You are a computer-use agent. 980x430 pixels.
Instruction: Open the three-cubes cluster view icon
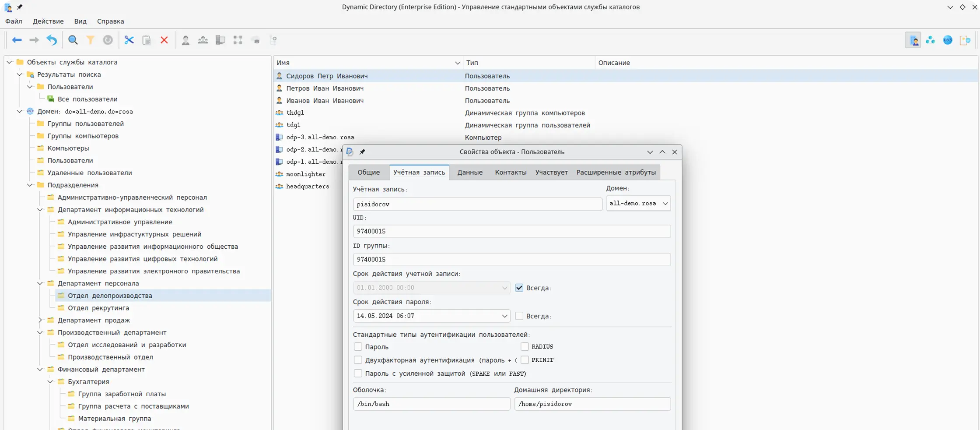(x=930, y=40)
